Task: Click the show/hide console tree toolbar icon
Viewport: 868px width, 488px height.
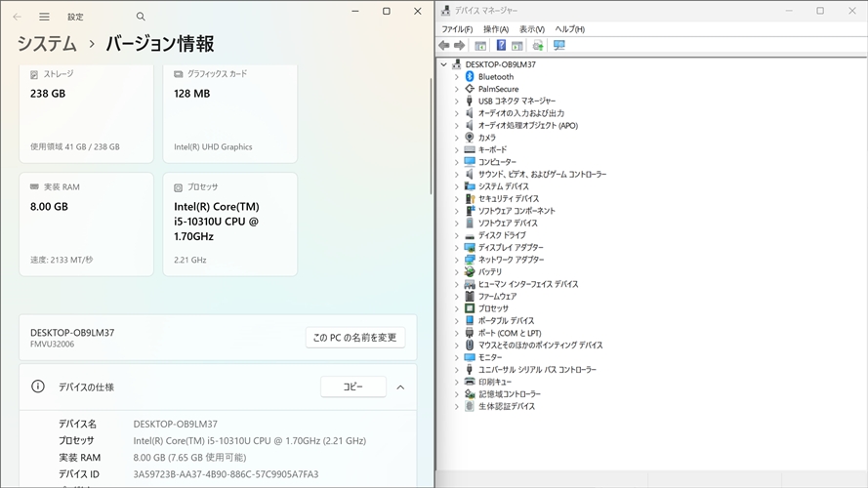Action: coord(480,46)
